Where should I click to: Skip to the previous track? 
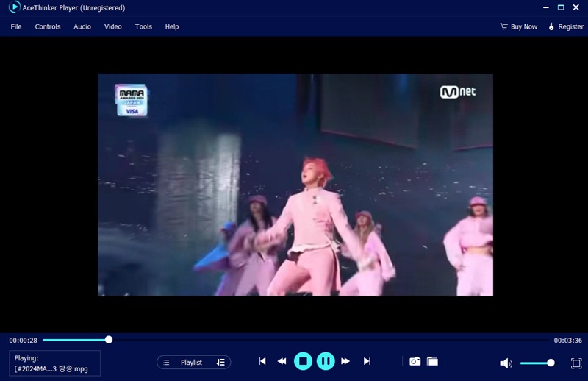[x=262, y=361]
